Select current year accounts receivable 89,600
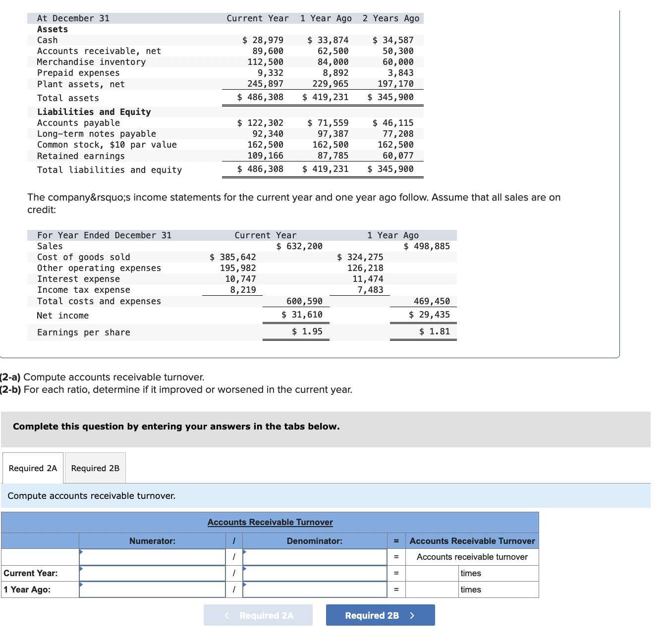667x644 pixels. 268,51
